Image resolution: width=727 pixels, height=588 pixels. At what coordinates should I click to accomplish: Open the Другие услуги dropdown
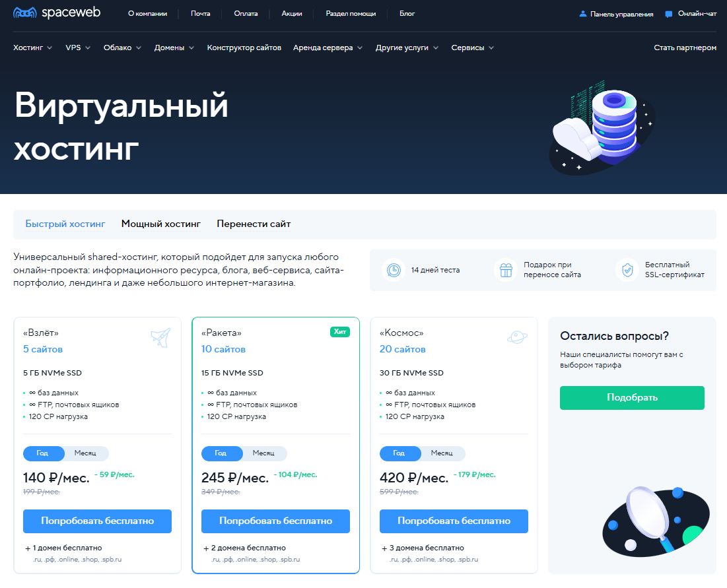[x=407, y=48]
